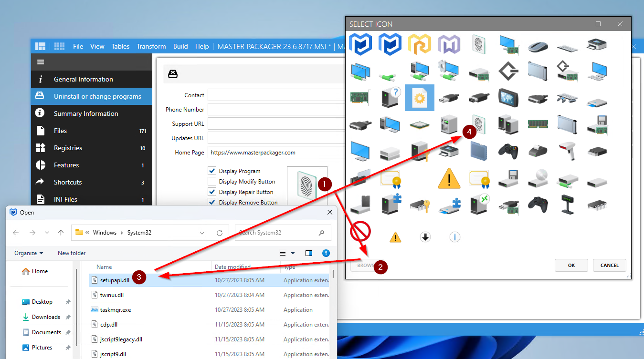This screenshot has width=644, height=359.
Task: Click the table grid icon in title bar
Action: (x=59, y=46)
